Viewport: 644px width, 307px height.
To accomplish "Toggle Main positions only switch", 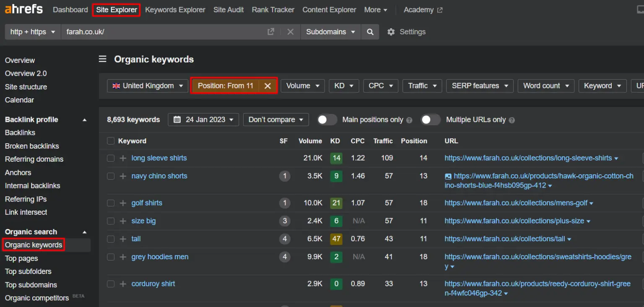I will tap(327, 120).
